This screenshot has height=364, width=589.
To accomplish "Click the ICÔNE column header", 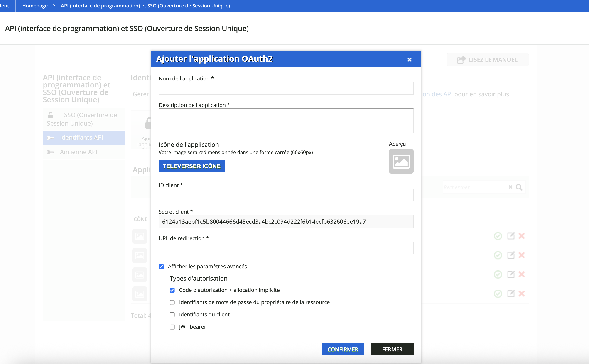I will pos(140,219).
